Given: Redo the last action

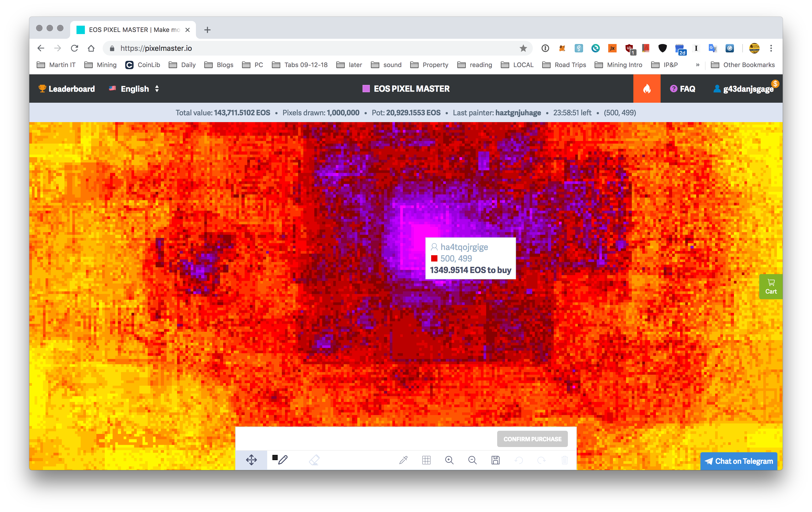Looking at the screenshot, I should pyautogui.click(x=542, y=460).
